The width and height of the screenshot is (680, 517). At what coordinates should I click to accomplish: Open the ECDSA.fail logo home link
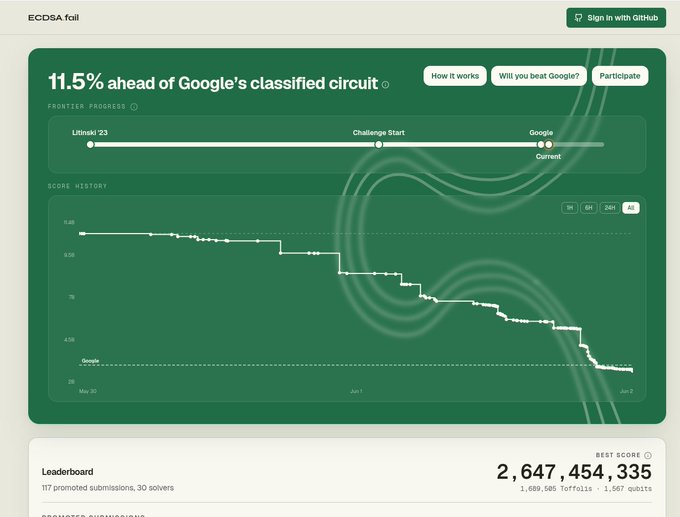pos(53,18)
